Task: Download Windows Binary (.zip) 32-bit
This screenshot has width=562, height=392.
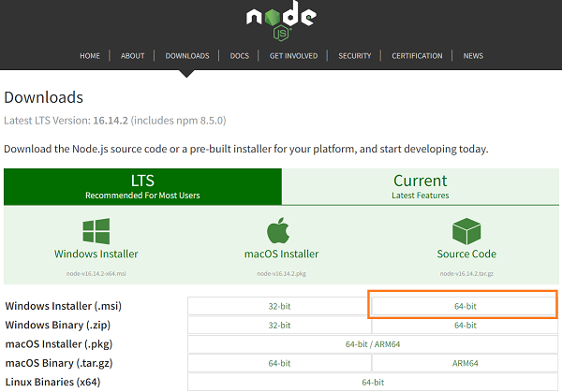Action: coord(279,325)
